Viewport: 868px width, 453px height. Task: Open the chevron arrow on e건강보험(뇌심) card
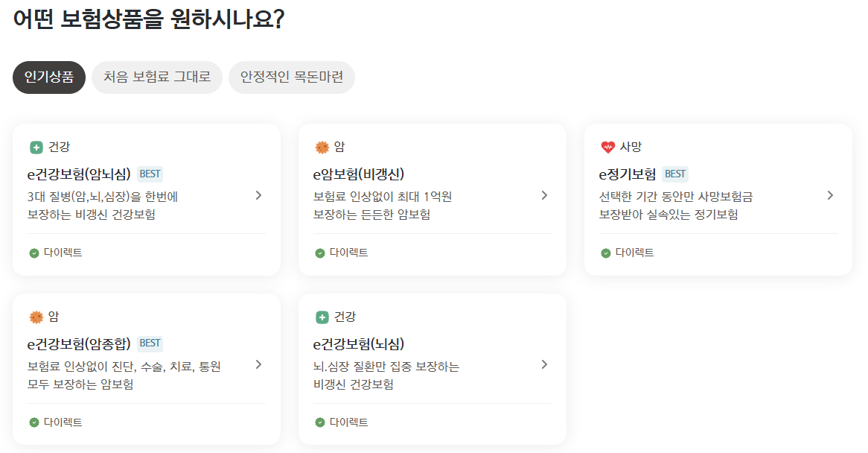click(544, 365)
